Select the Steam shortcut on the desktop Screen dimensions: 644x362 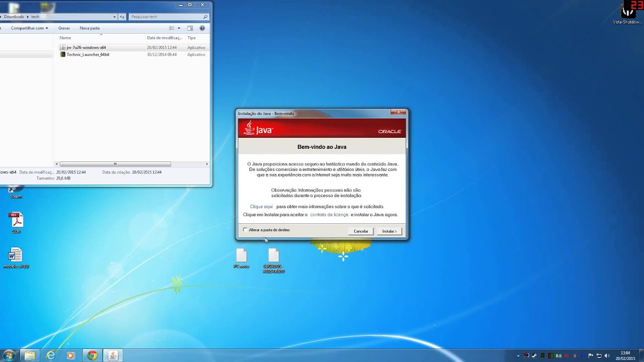16,192
